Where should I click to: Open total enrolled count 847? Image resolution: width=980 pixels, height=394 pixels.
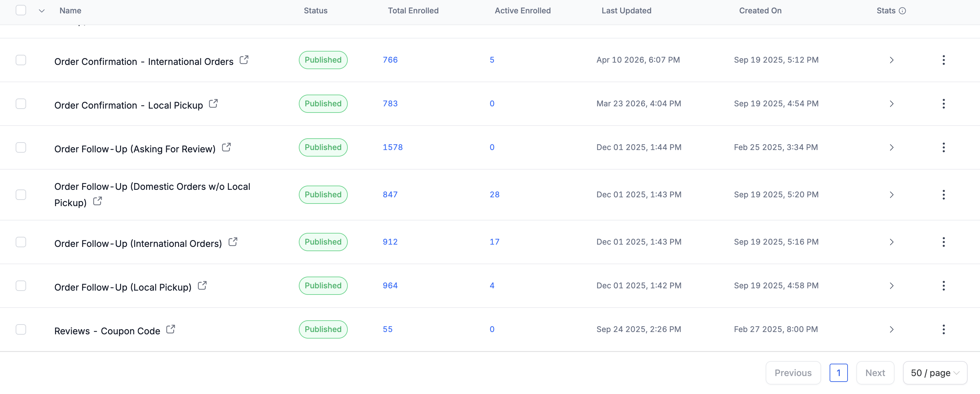click(390, 195)
